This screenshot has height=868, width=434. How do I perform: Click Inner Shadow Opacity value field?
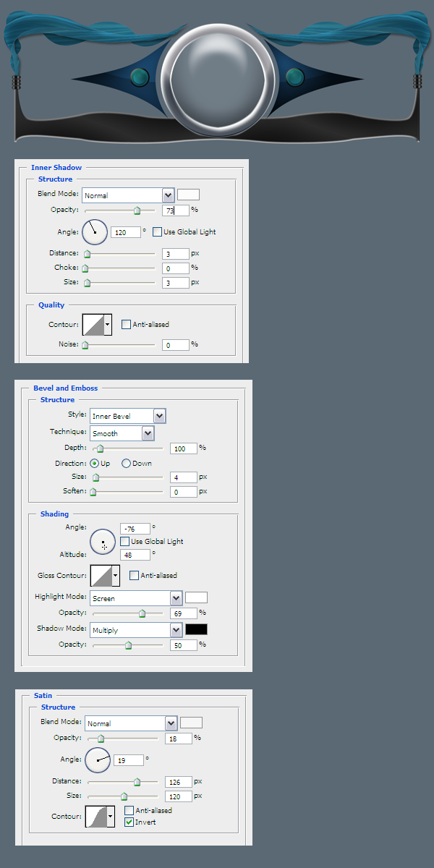[x=176, y=210]
